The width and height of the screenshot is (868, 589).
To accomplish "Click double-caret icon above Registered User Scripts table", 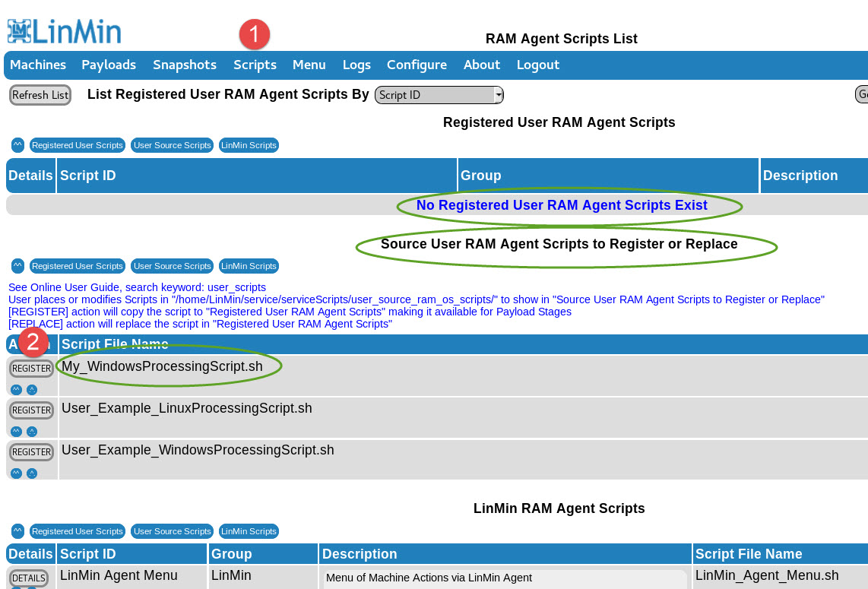I will pyautogui.click(x=17, y=145).
